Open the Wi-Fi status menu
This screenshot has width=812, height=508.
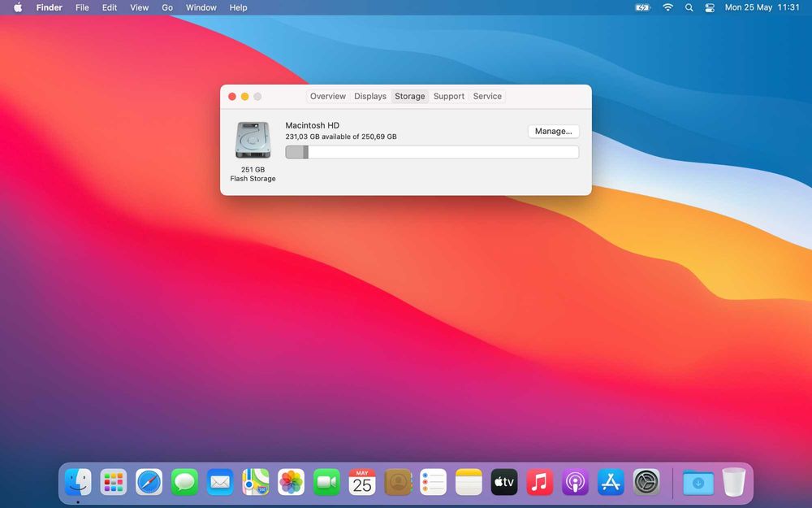coord(668,7)
